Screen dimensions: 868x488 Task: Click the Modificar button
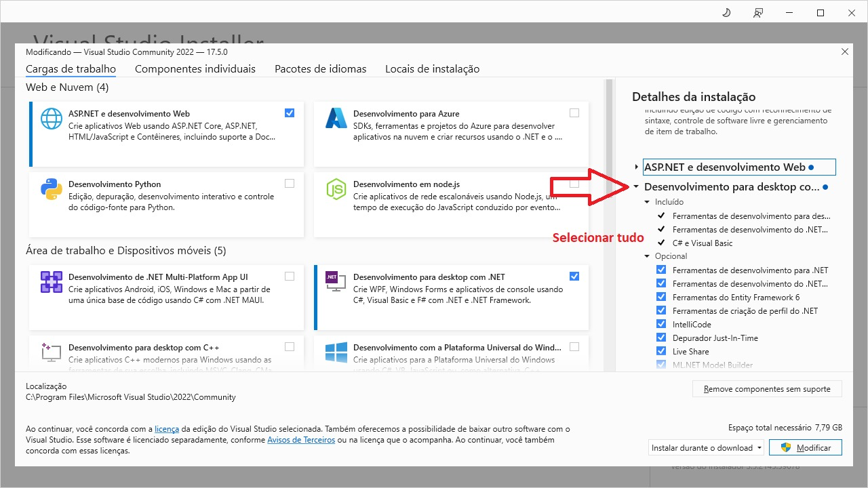coord(805,447)
